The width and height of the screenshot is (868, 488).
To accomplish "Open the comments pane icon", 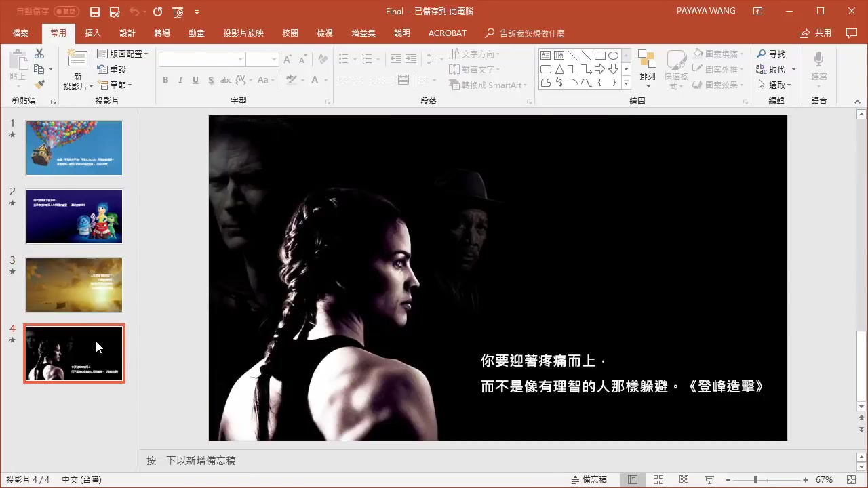I will 852,33.
